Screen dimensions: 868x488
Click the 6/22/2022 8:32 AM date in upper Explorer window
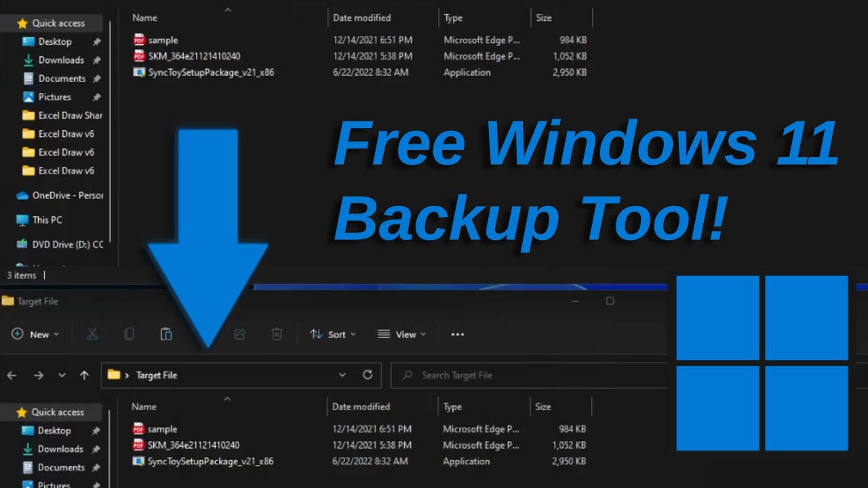pos(371,73)
